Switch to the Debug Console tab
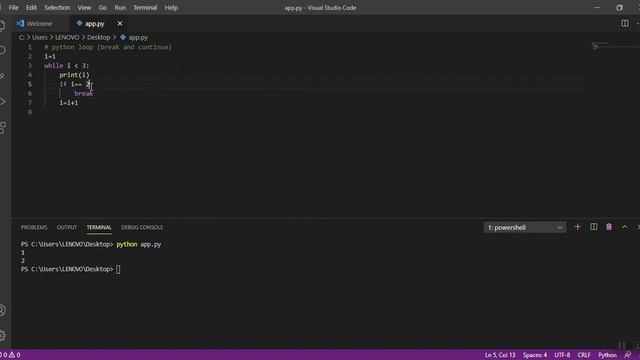Viewport: 640px width, 360px height. pyautogui.click(x=142, y=227)
